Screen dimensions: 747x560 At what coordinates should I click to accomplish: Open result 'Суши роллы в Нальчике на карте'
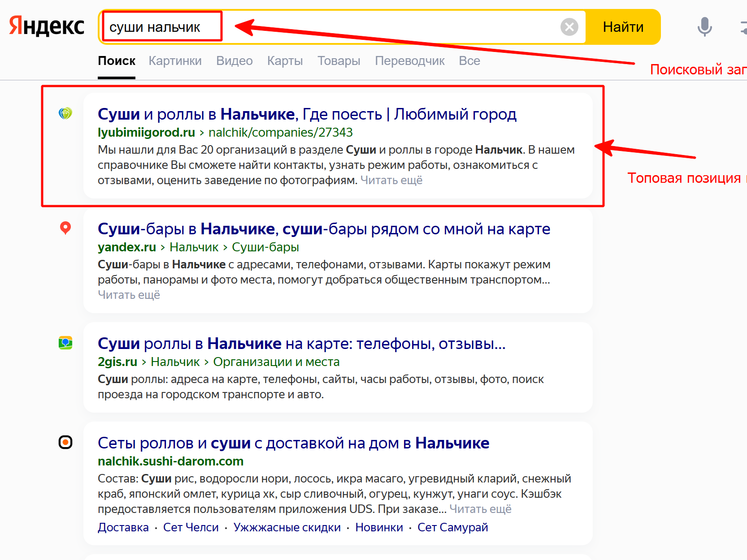pos(302,344)
